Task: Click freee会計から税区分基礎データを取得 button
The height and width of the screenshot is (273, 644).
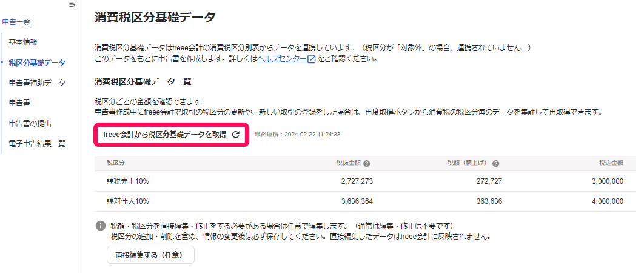Action: (x=171, y=135)
